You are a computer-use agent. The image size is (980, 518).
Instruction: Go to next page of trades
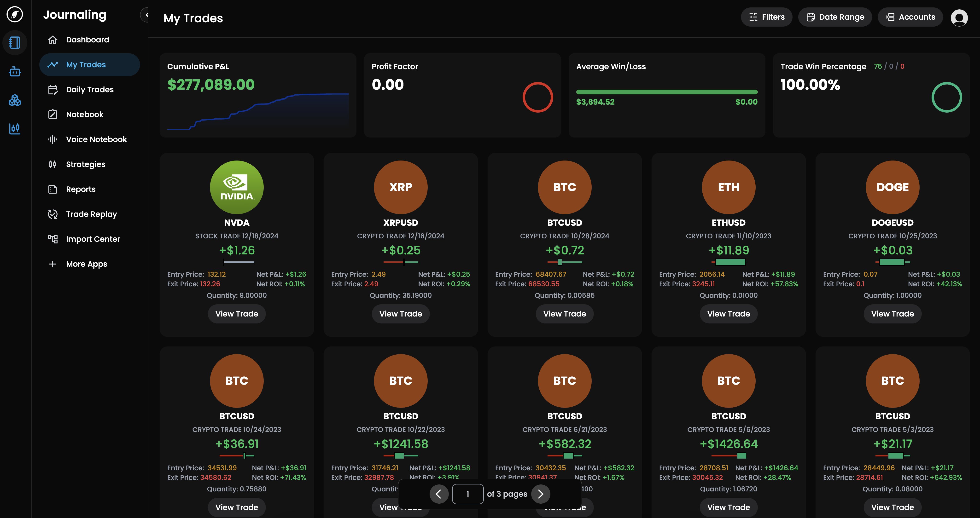pyautogui.click(x=541, y=494)
